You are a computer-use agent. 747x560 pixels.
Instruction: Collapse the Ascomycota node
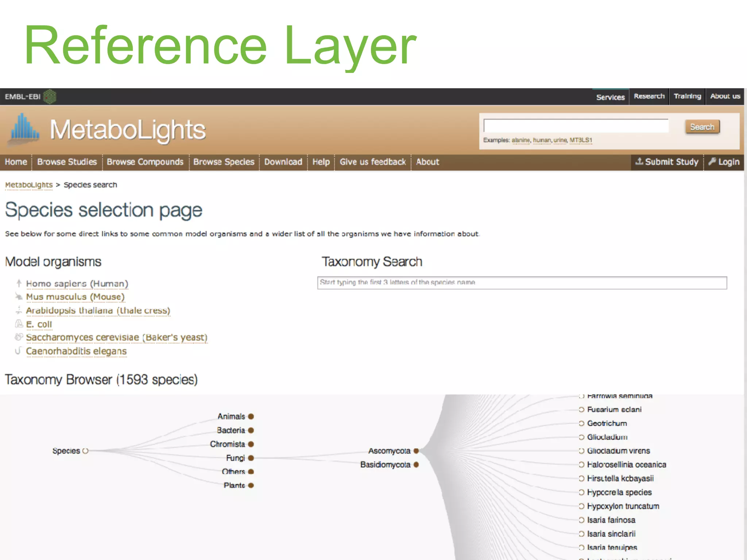tap(416, 451)
